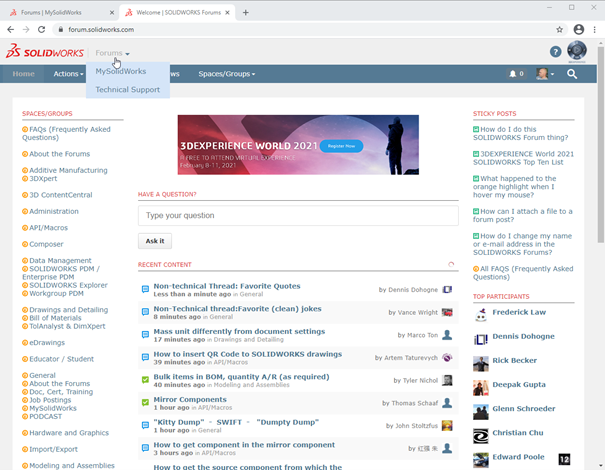Focus the Type your question field
Viewport: 605px width, 470px height.
(298, 215)
